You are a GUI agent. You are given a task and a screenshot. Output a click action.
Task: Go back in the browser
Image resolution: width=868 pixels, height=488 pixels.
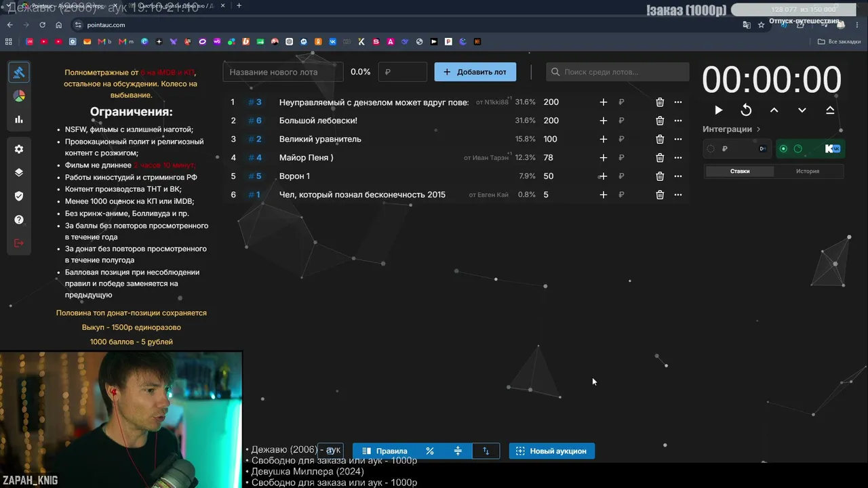click(9, 25)
